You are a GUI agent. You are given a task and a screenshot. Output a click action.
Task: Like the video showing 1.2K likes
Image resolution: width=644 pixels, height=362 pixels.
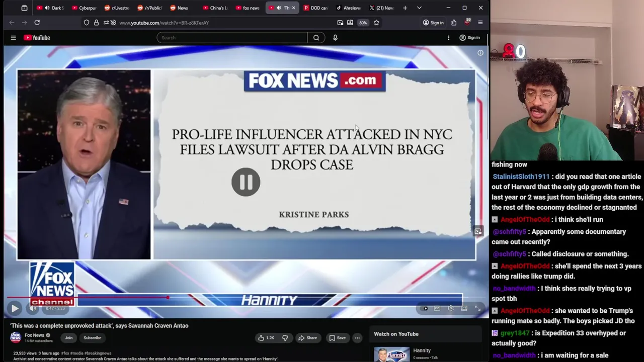pos(266,338)
